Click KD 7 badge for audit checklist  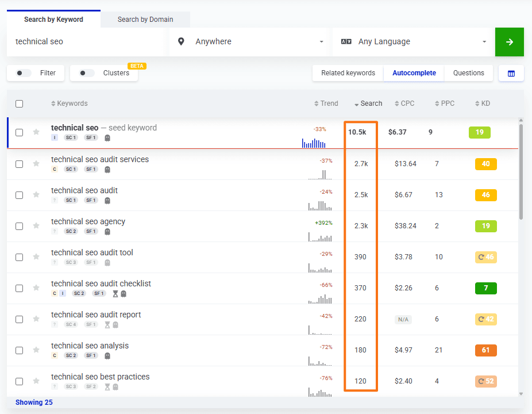click(x=486, y=288)
